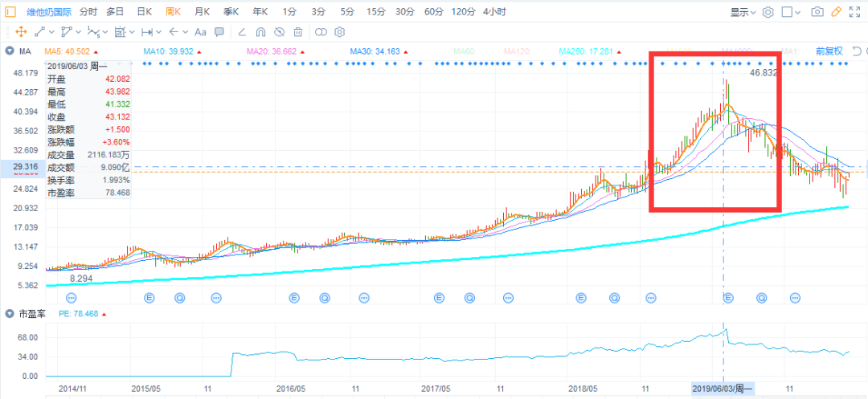Click the 维他奶国际 stock name
This screenshot has width=868, height=399.
[x=47, y=12]
